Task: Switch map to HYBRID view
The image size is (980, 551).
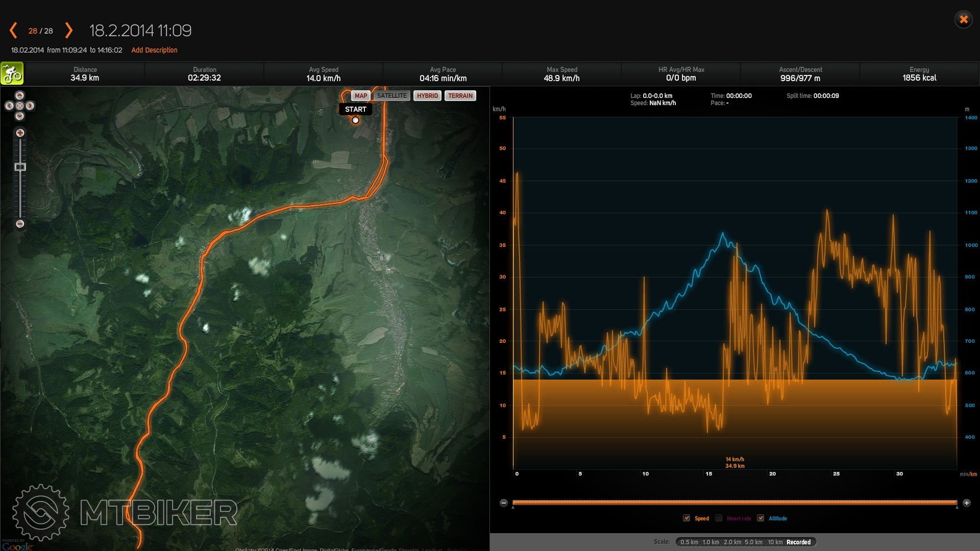Action: tap(427, 95)
